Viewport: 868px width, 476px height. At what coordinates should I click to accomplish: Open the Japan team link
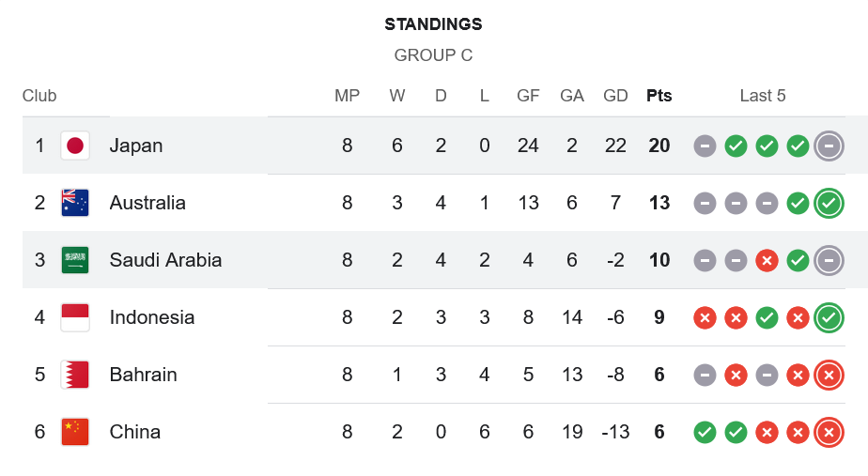[136, 146]
